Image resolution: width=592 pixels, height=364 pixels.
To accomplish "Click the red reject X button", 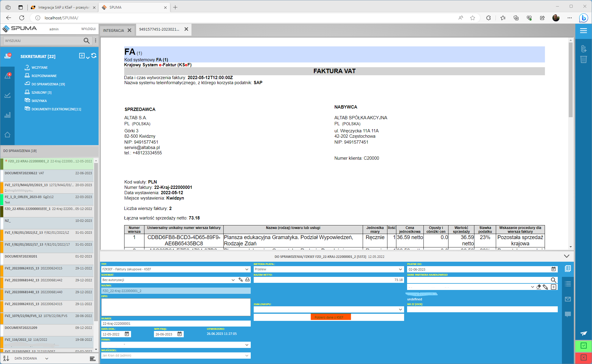I will pos(583,357).
